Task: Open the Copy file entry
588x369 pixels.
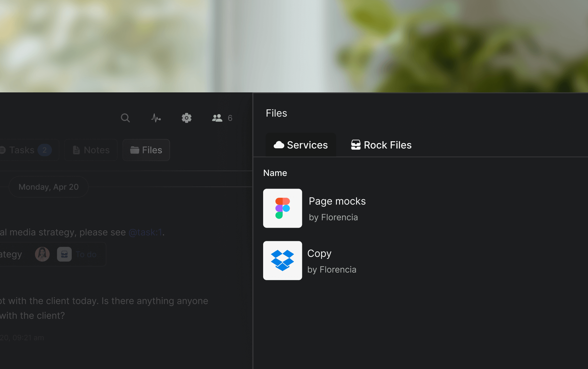Action: [319, 254]
